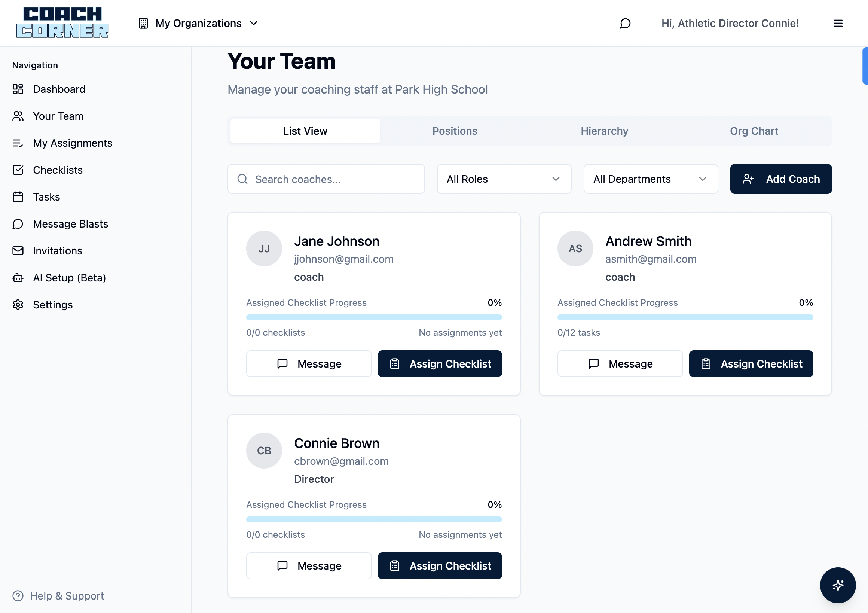
Task: Message Andrew Smith
Action: tap(620, 364)
